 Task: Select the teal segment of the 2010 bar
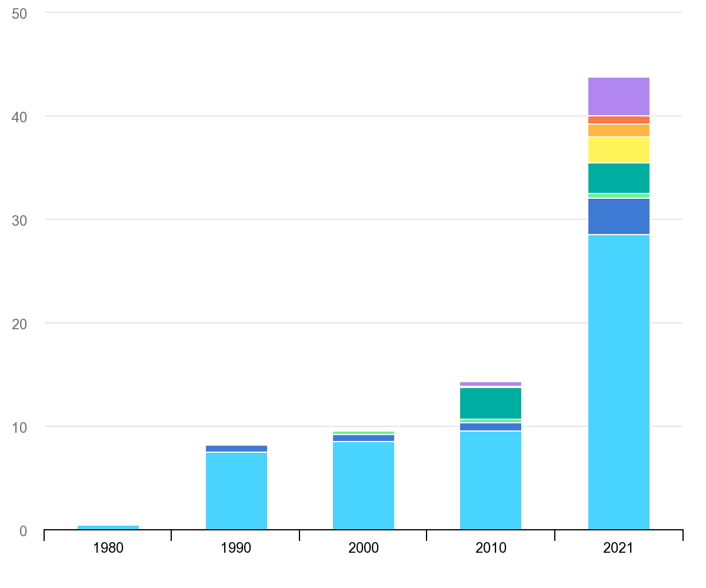pyautogui.click(x=490, y=403)
